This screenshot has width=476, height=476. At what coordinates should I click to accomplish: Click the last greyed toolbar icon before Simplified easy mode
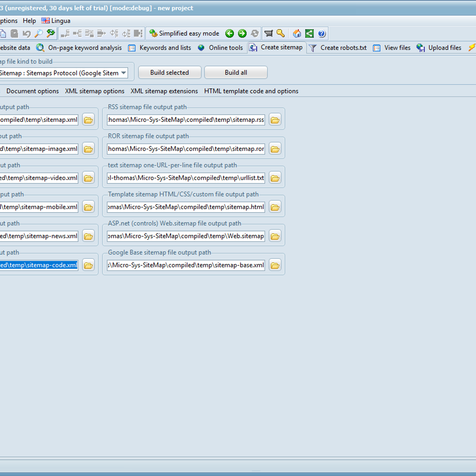click(x=138, y=33)
